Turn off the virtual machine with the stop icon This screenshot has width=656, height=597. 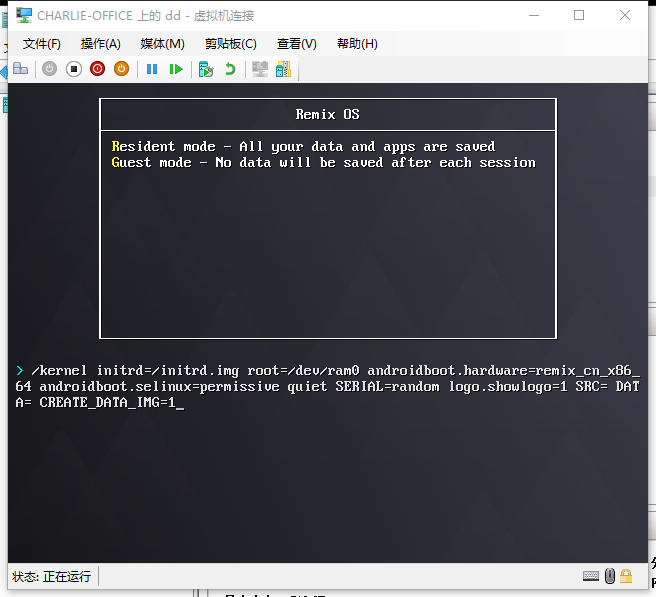pos(74,69)
